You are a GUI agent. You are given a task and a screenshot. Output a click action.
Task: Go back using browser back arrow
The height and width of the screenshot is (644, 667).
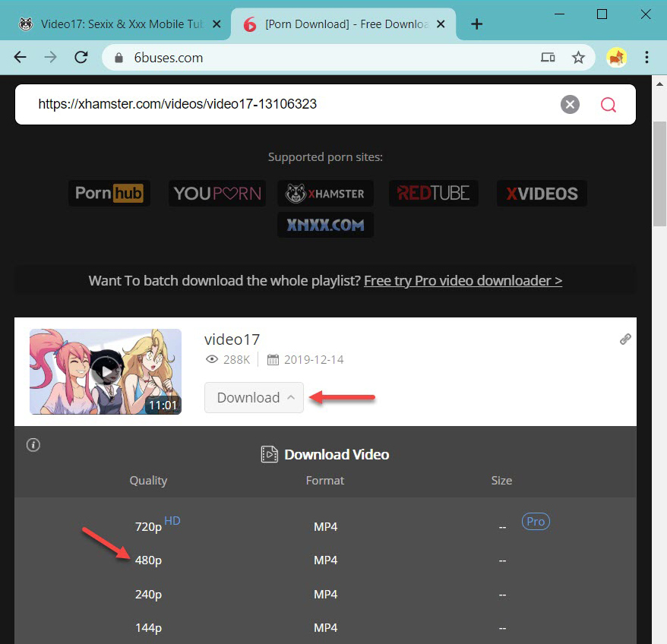20,57
